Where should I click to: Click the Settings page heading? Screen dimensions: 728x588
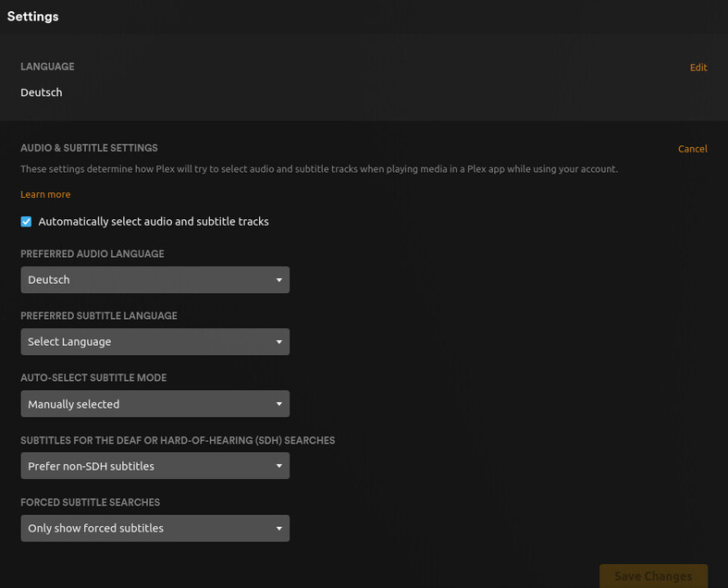coord(33,17)
